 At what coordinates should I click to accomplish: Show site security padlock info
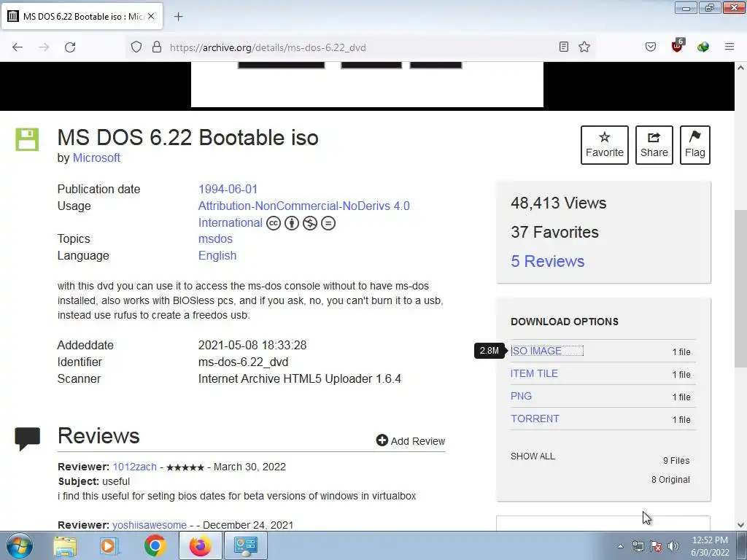[x=157, y=47]
